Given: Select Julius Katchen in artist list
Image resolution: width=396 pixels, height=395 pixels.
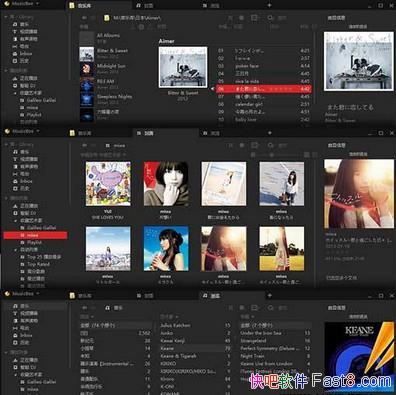Looking at the screenshot, I should [x=195, y=325].
